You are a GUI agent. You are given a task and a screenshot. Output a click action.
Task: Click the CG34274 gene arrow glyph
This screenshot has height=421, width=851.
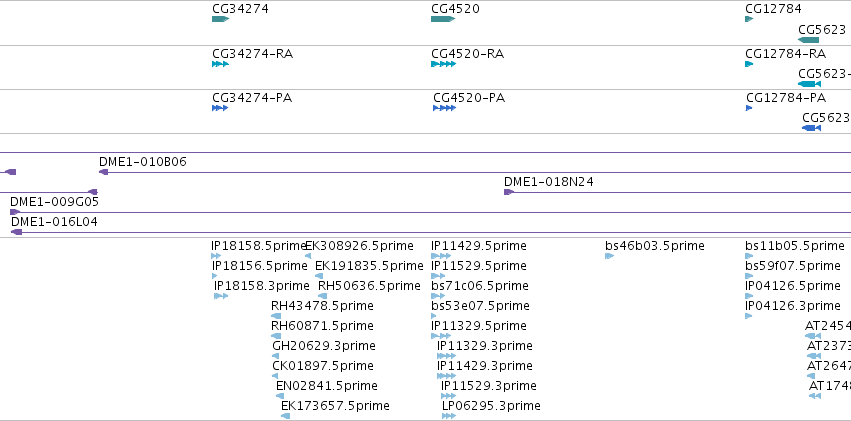coord(220,19)
